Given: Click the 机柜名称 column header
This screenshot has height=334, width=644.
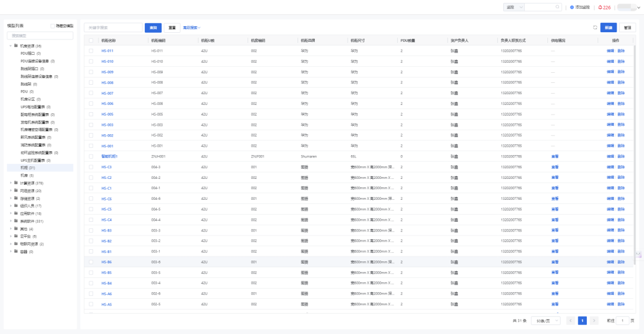Looking at the screenshot, I should point(109,41).
